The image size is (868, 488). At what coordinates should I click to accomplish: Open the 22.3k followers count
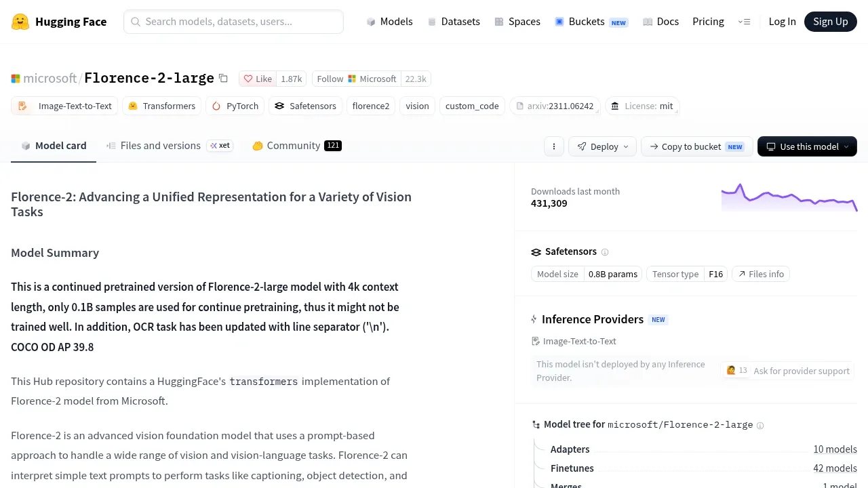(x=416, y=79)
